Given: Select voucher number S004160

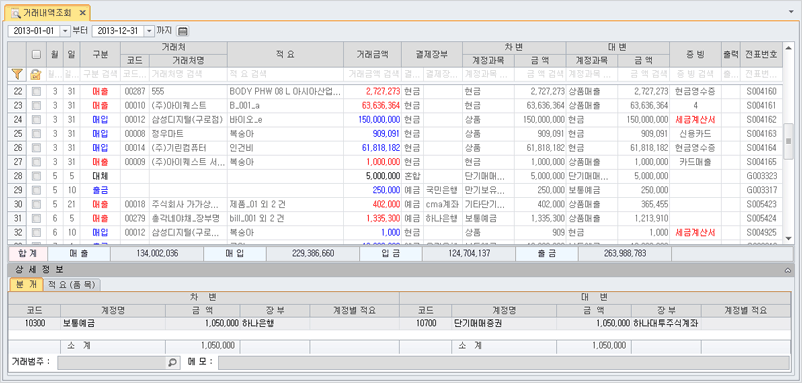Looking at the screenshot, I should (761, 92).
